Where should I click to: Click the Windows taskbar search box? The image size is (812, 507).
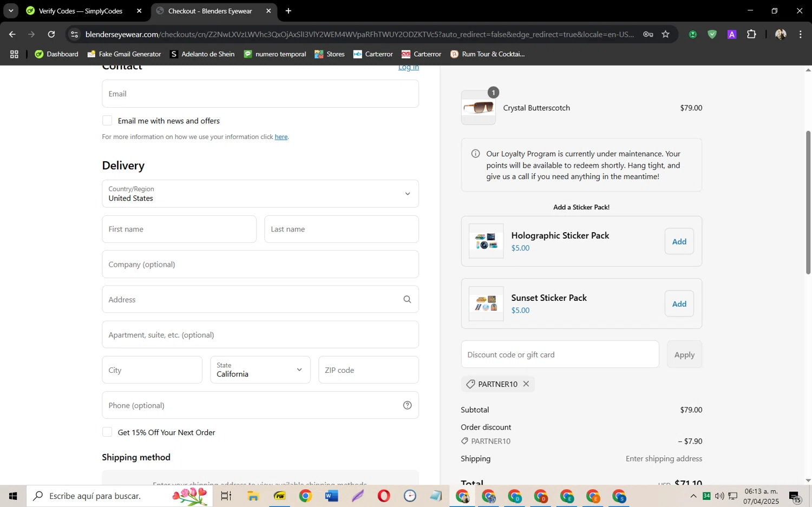pos(119,496)
